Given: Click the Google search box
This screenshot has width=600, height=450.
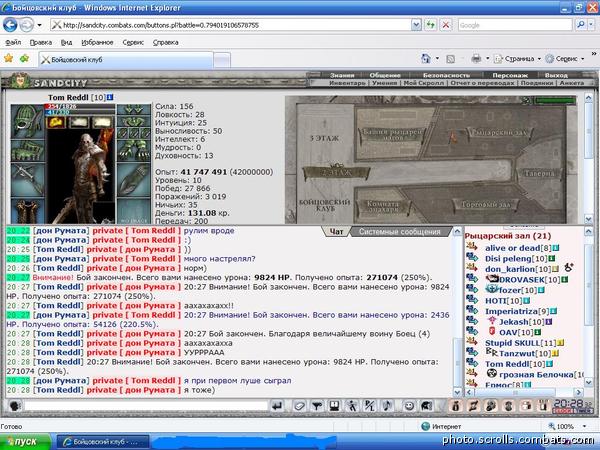Looking at the screenshot, I should (515, 25).
